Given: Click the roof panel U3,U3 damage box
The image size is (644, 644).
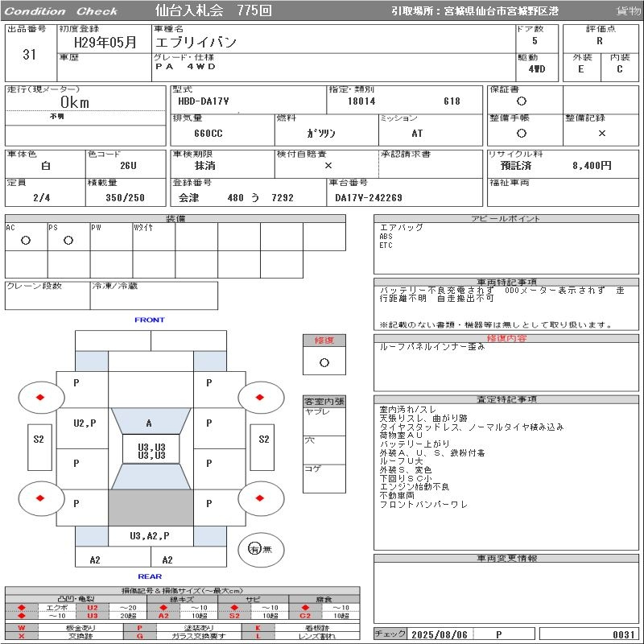Looking at the screenshot, I should pos(151,451).
